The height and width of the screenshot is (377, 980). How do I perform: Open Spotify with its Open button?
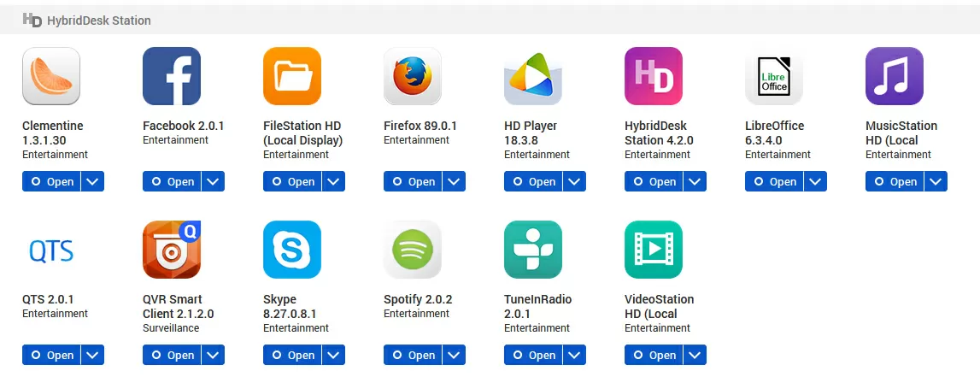[x=413, y=355]
